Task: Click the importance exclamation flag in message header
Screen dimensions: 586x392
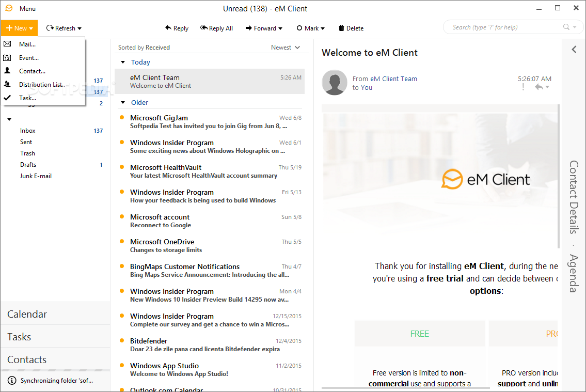Action: [x=523, y=87]
